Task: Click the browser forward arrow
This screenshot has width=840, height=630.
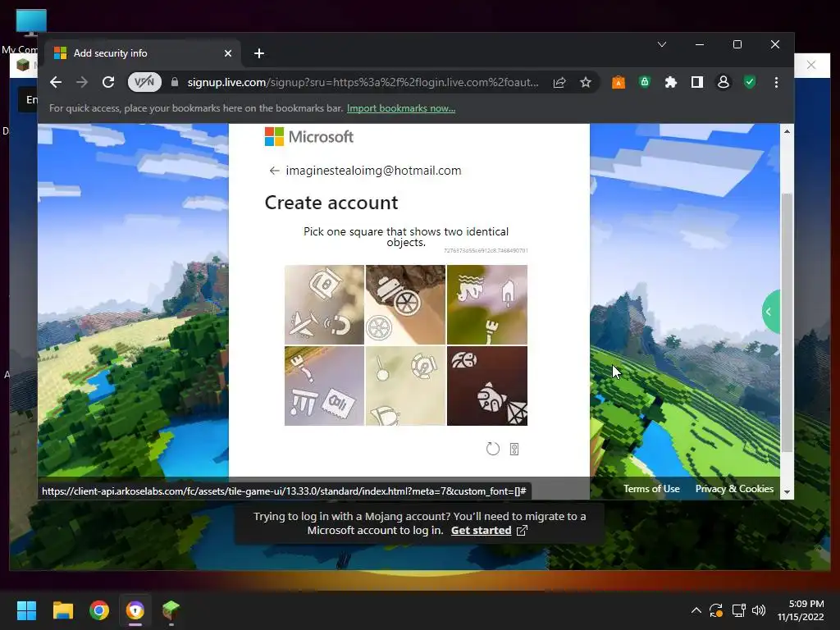Action: [x=82, y=82]
